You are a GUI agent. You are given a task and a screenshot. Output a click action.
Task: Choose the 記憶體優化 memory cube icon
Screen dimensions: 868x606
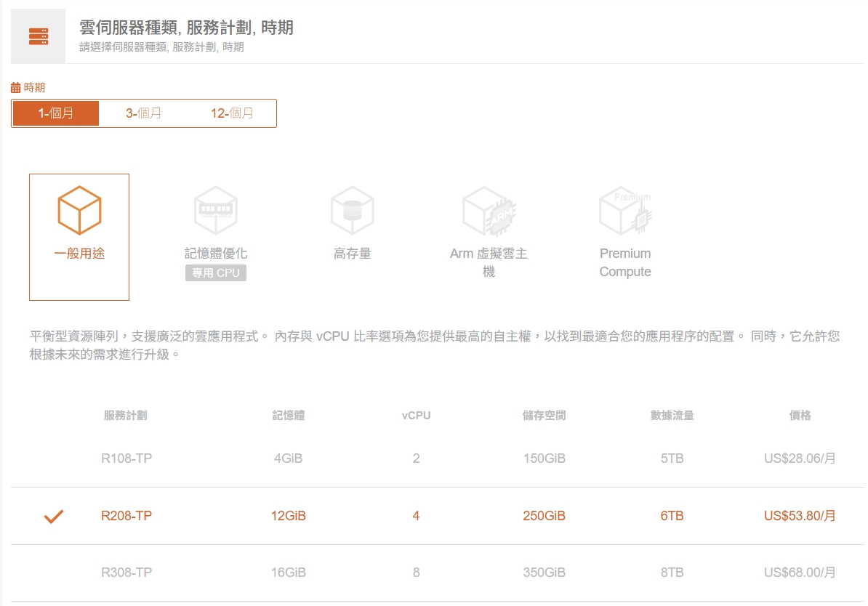click(x=216, y=210)
